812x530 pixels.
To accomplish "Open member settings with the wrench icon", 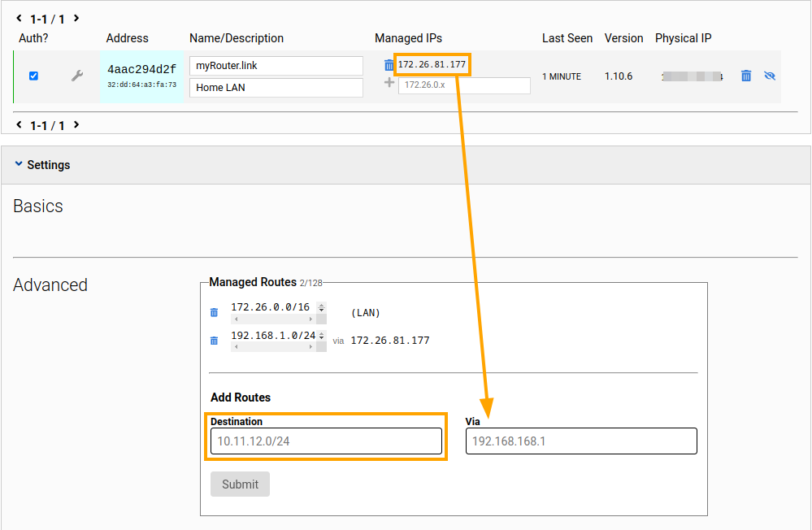I will [x=77, y=76].
